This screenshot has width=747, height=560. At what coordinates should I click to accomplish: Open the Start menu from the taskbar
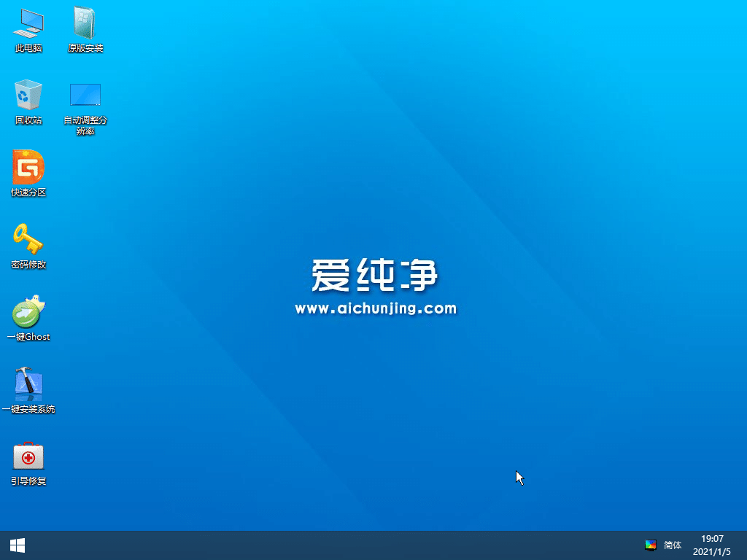pos(16,545)
